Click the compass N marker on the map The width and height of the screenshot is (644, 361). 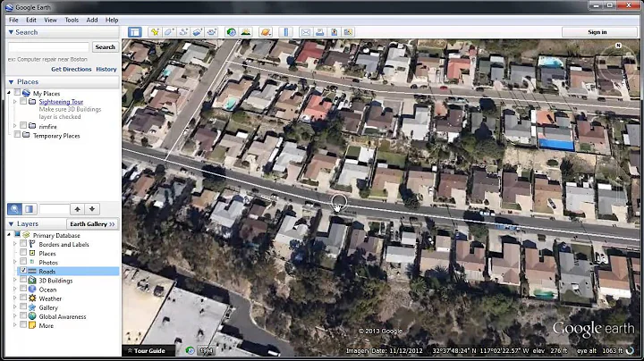pos(619,46)
